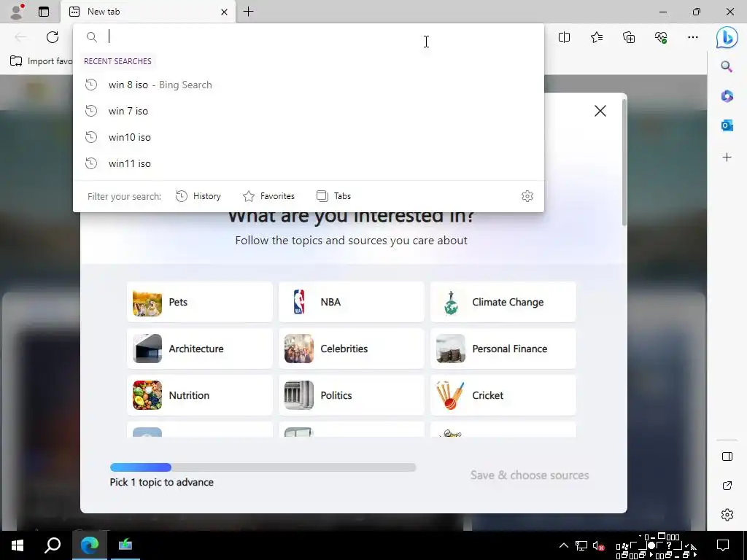Filter search by Tabs
Screen dimensions: 747x560
tap(333, 196)
